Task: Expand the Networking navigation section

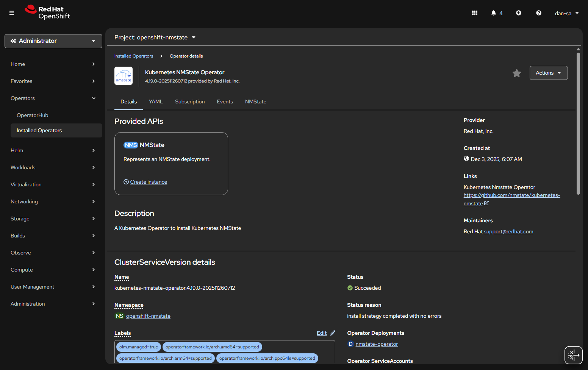Action: [x=53, y=201]
